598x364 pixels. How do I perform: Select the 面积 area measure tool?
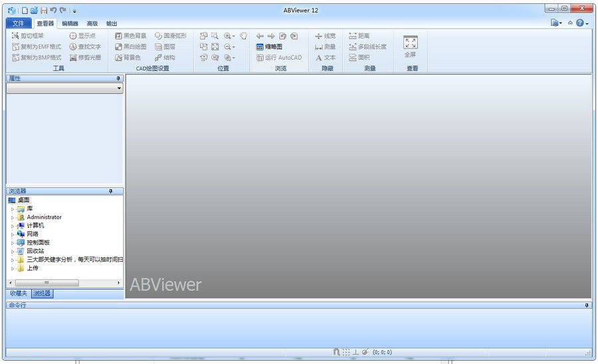coord(359,58)
